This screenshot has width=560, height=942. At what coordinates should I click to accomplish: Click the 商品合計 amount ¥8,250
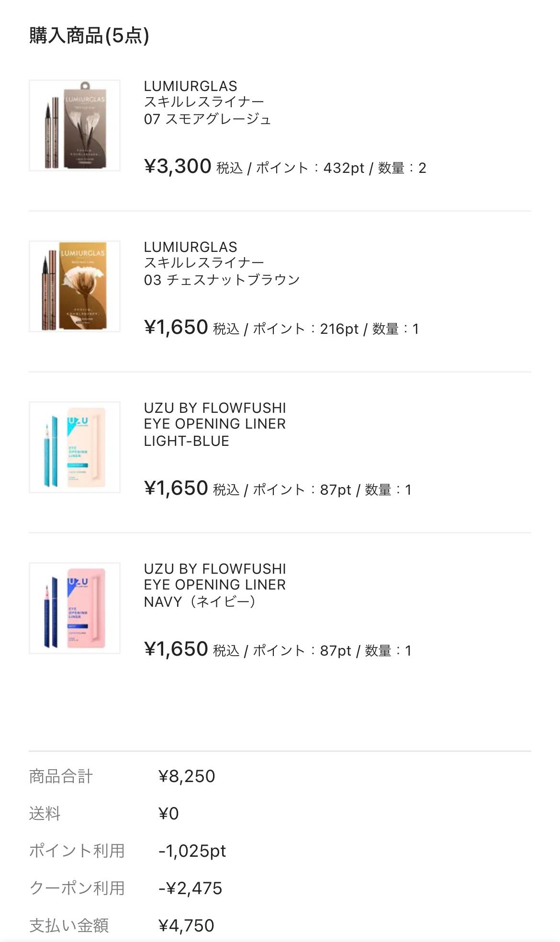click(187, 776)
